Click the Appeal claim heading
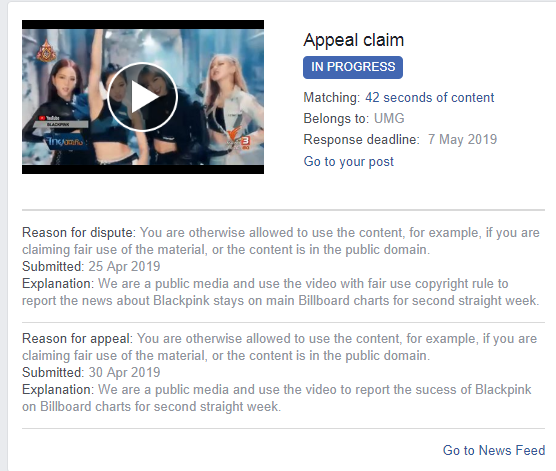 [x=354, y=40]
